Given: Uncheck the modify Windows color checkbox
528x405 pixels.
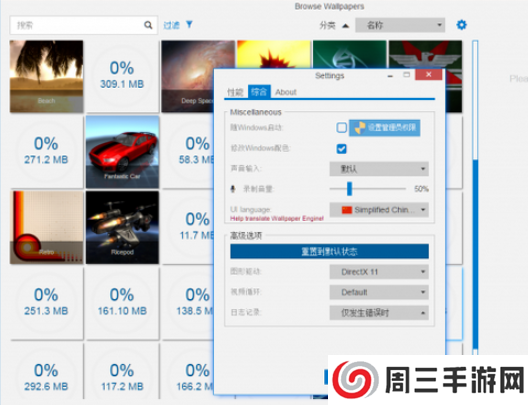Looking at the screenshot, I should 341,148.
